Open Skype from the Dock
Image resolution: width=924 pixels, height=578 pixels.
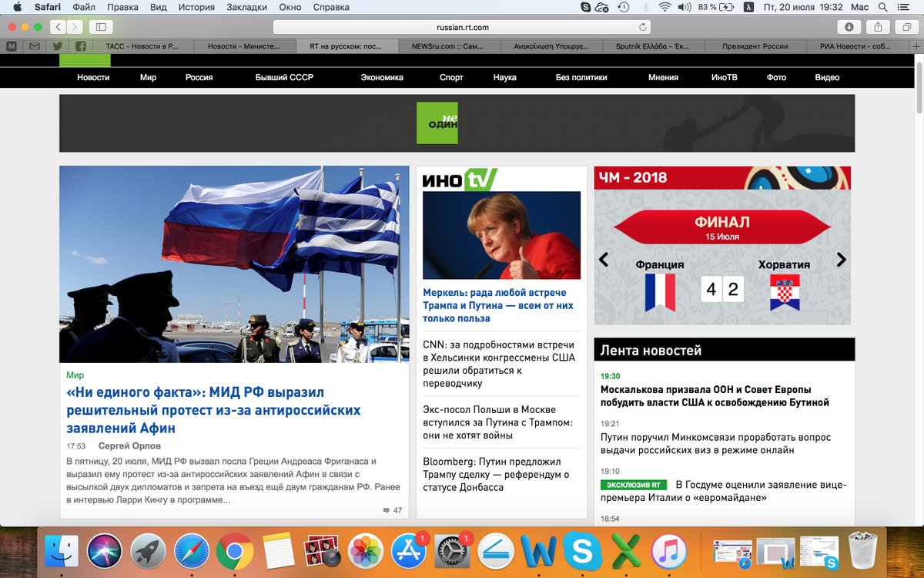582,551
